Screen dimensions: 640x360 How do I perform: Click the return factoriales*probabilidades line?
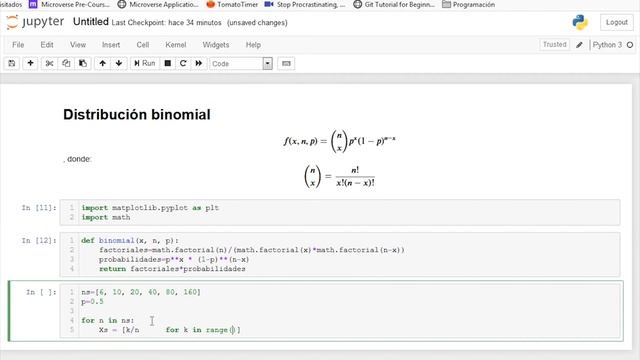click(172, 269)
